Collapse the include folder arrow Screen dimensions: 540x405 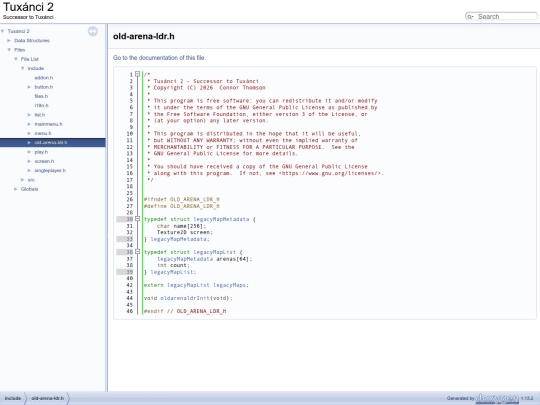[x=23, y=69]
